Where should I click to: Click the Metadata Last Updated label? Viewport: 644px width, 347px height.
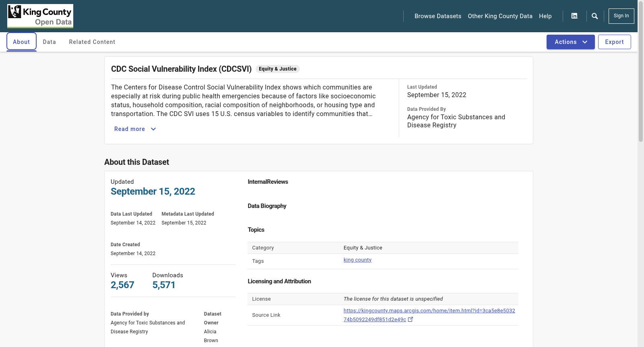pyautogui.click(x=188, y=214)
